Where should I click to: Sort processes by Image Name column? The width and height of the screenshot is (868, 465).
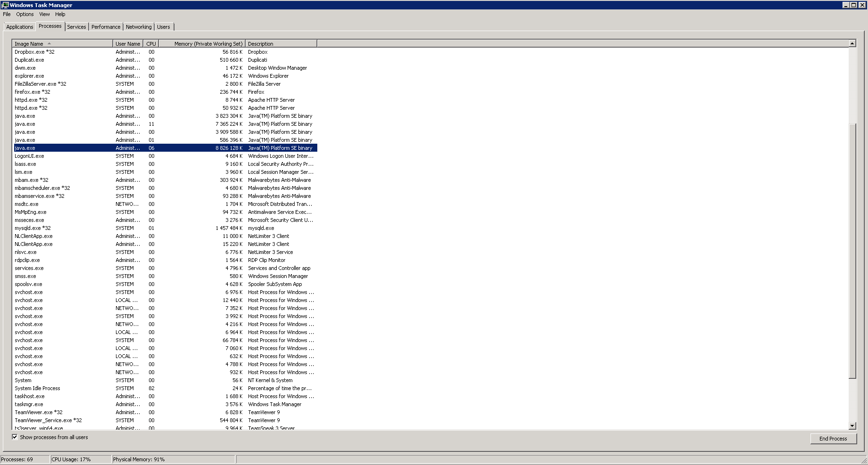[x=29, y=43]
